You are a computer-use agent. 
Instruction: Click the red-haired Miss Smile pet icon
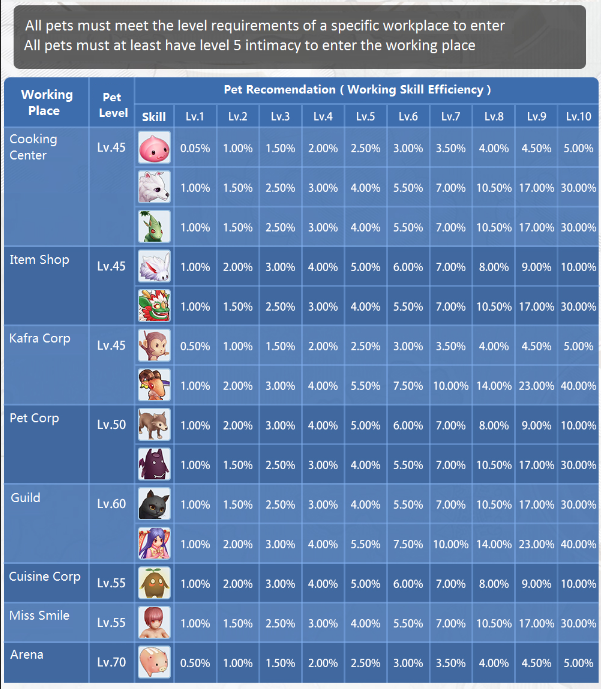pyautogui.click(x=154, y=623)
